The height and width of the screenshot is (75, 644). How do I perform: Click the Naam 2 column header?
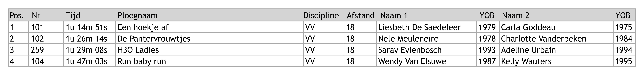[515, 16]
